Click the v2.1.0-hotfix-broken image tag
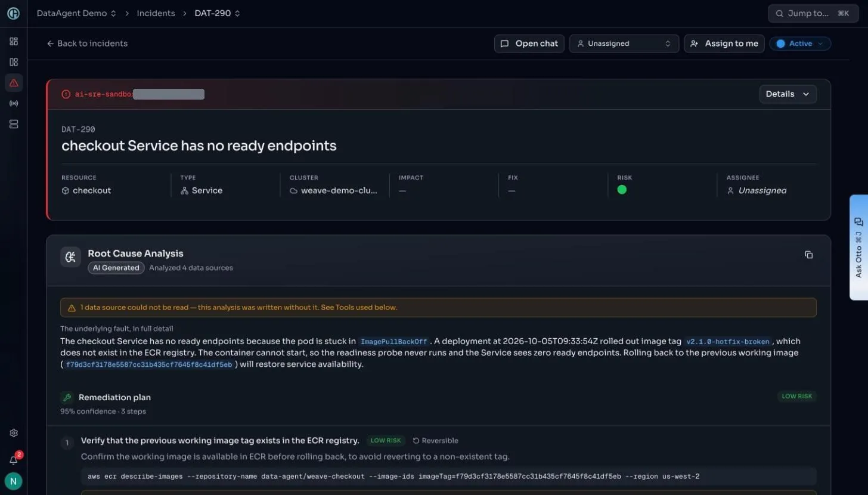Viewport: 868px width, 495px height. click(x=728, y=342)
